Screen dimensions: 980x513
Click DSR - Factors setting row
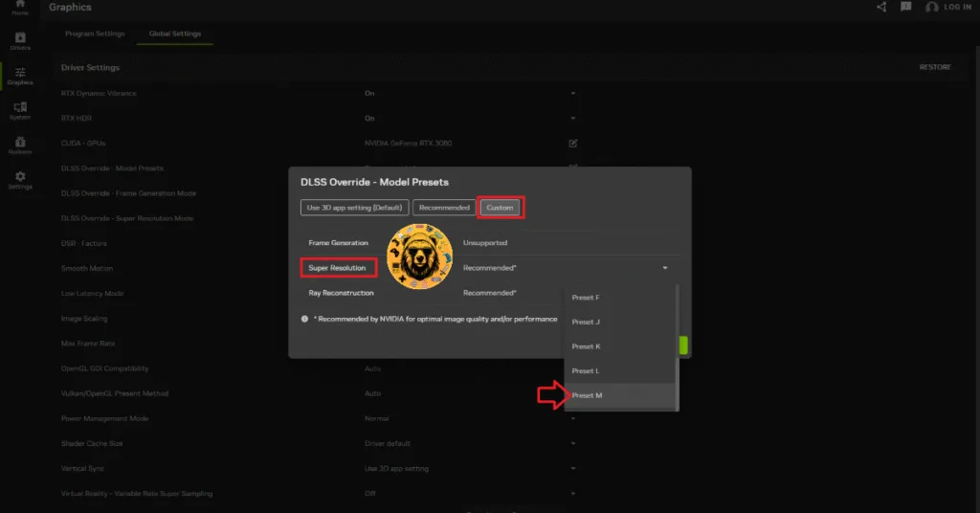click(x=84, y=243)
